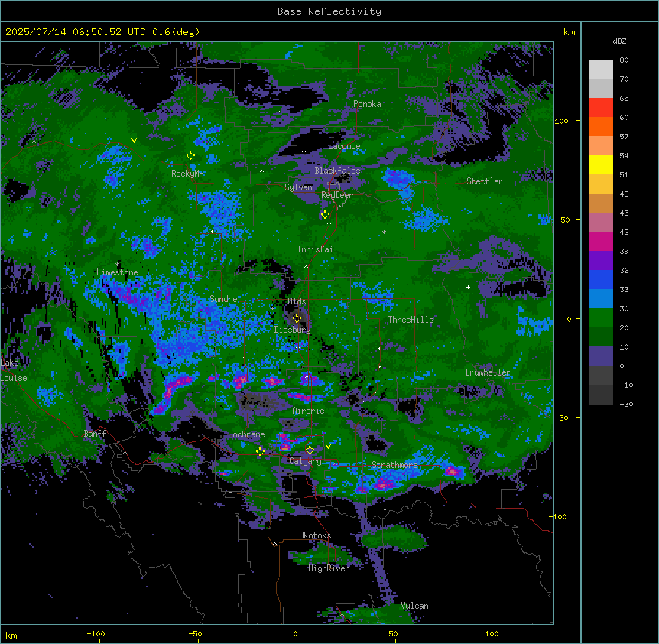
Task: Click the Lake Louise map label
Action: coord(14,370)
